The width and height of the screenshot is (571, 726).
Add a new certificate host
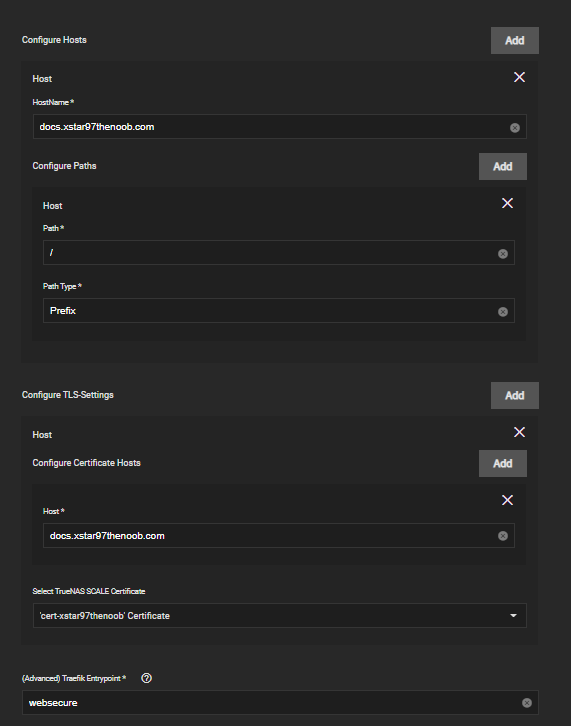pos(502,463)
